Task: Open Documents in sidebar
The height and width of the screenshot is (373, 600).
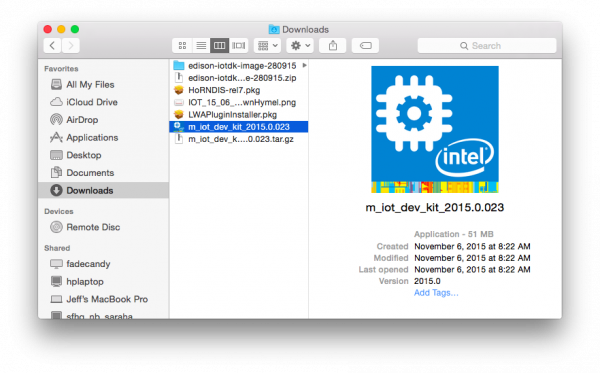Action: tap(103, 173)
